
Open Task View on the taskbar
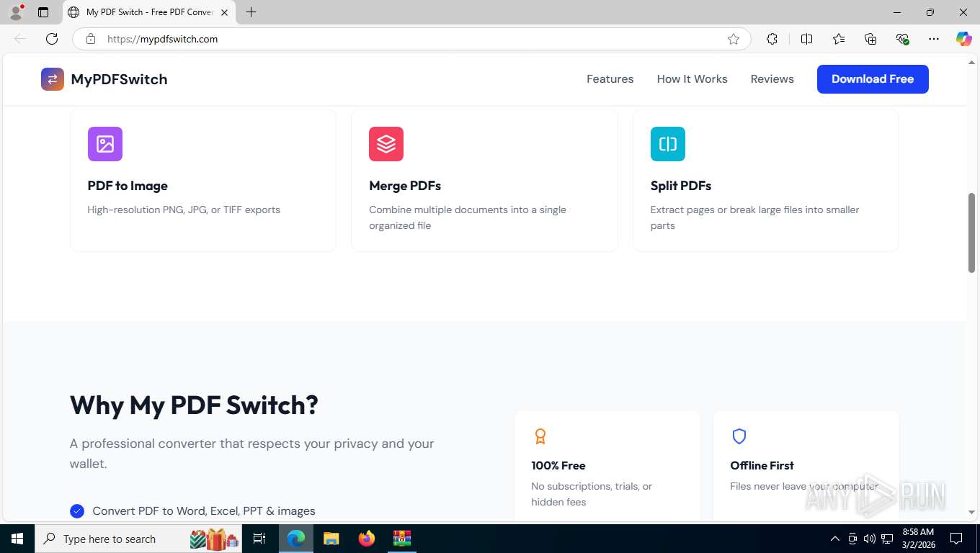pyautogui.click(x=259, y=539)
